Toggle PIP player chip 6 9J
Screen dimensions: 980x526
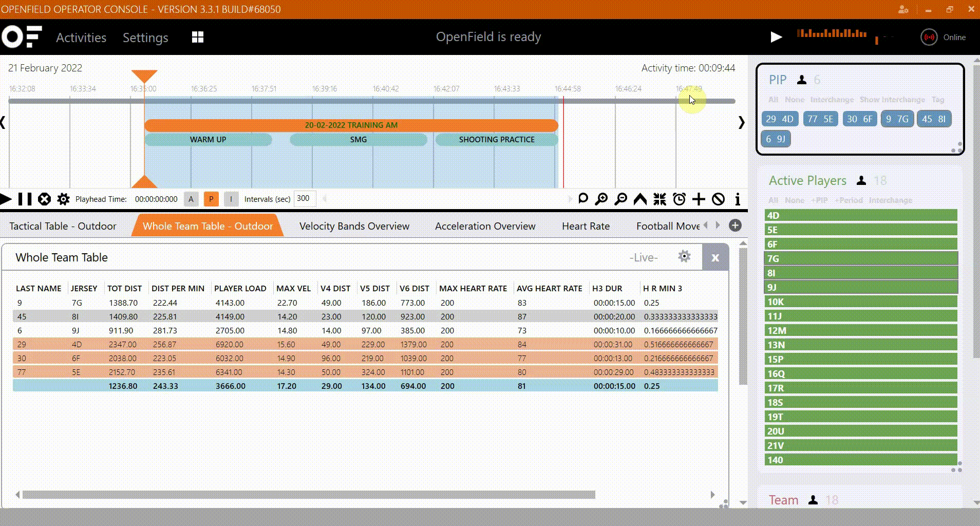[x=776, y=139]
